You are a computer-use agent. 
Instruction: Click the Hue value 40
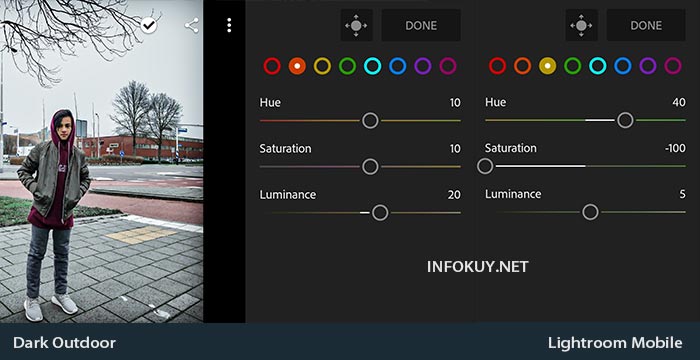coord(679,102)
